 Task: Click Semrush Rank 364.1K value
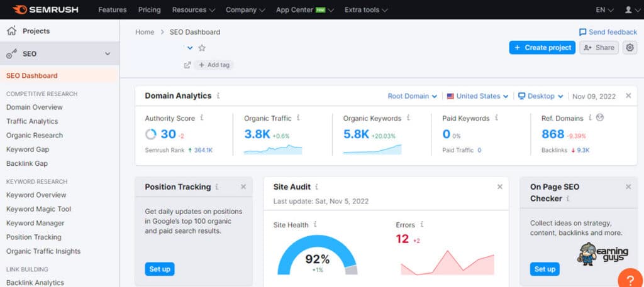tap(203, 150)
